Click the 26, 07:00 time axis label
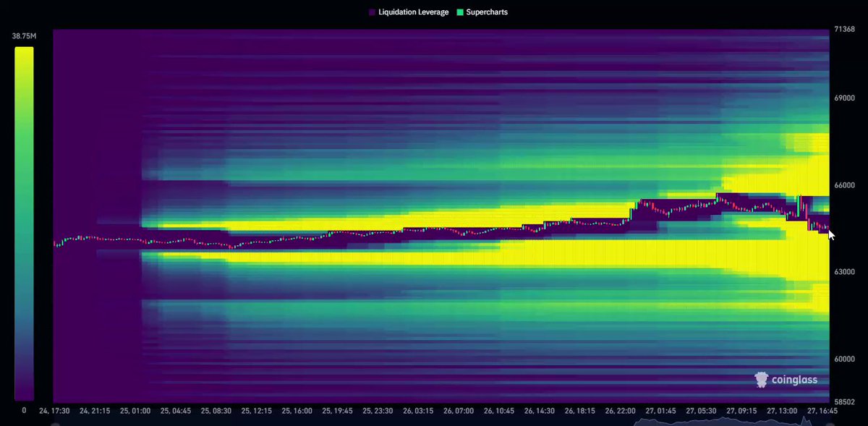Image resolution: width=868 pixels, height=426 pixels. [x=459, y=411]
